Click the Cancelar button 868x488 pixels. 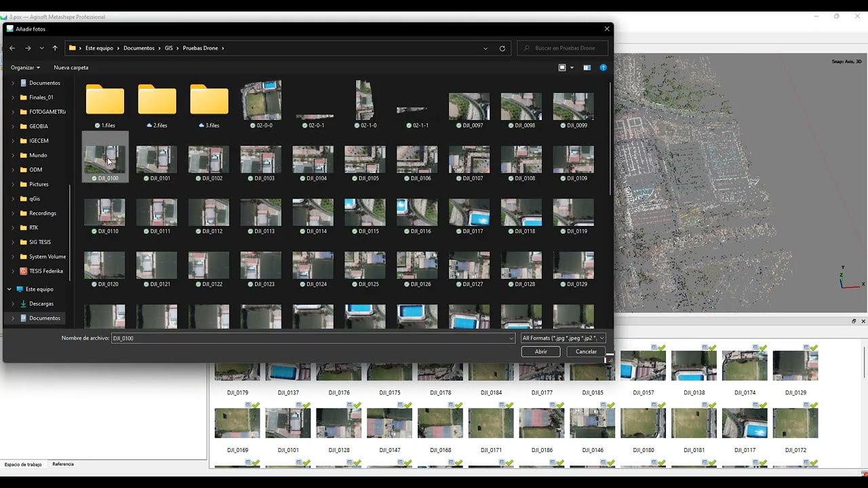(x=586, y=352)
